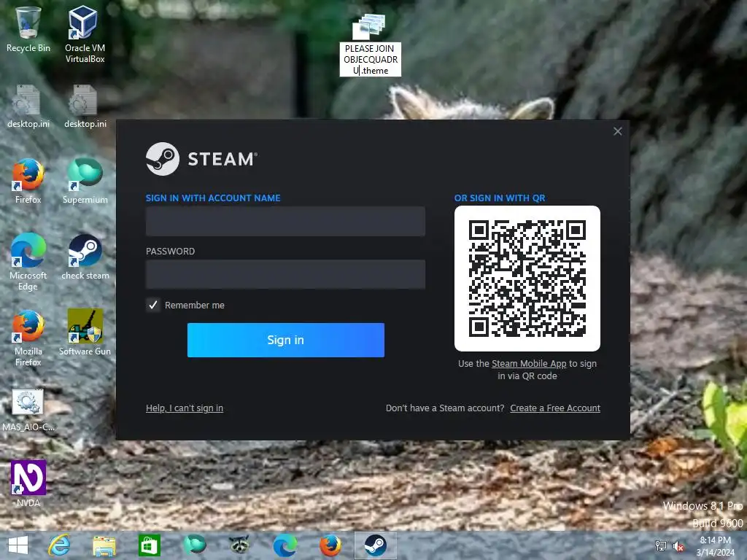The height and width of the screenshot is (560, 747).
Task: Open Microsoft Edge from the taskbar
Action: [x=285, y=545]
